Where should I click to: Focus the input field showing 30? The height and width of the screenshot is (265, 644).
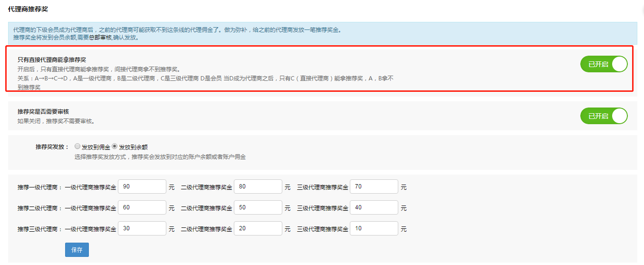[142, 229]
